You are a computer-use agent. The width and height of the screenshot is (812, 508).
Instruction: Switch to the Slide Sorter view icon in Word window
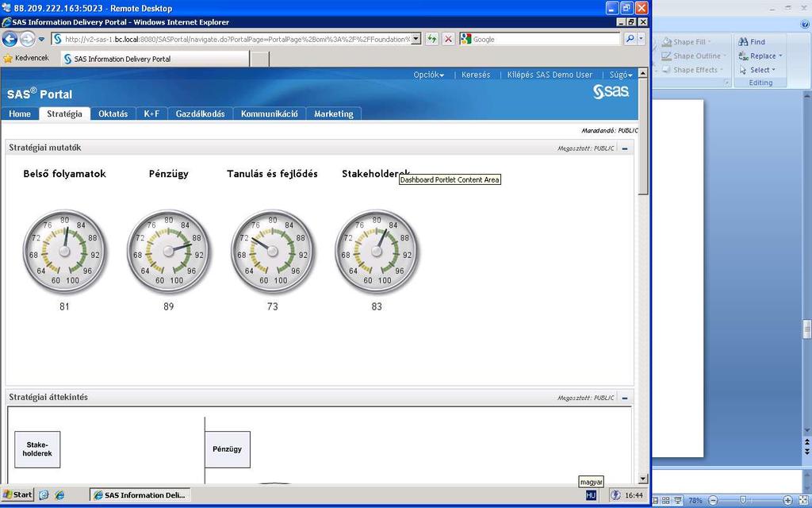coord(665,500)
